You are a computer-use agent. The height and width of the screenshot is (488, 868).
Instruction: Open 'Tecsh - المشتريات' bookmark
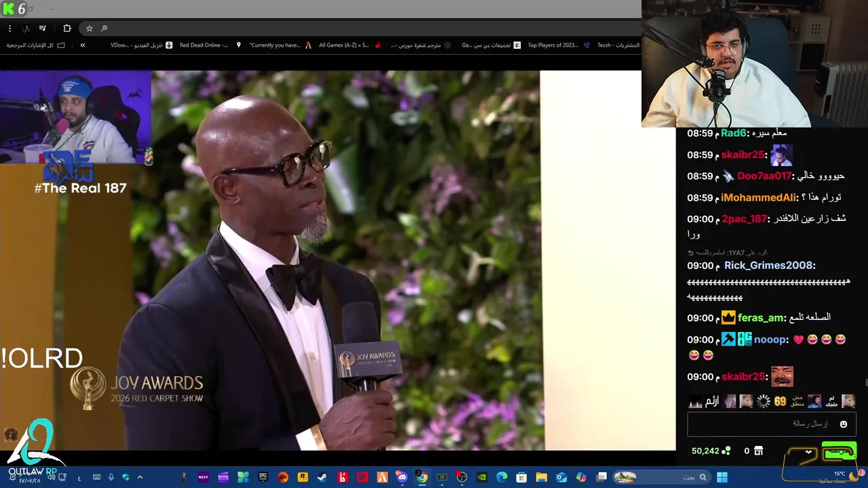pyautogui.click(x=618, y=45)
